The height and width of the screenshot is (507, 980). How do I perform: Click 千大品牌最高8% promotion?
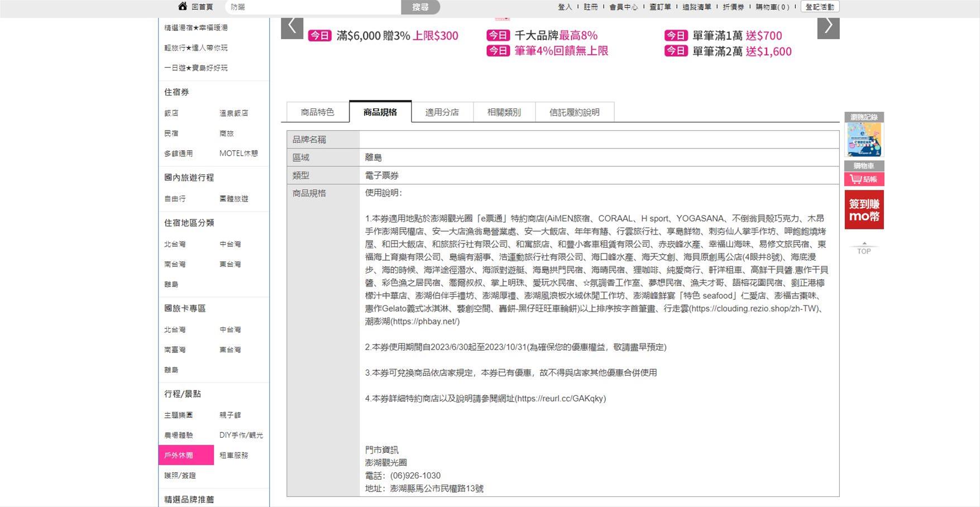[x=542, y=35]
